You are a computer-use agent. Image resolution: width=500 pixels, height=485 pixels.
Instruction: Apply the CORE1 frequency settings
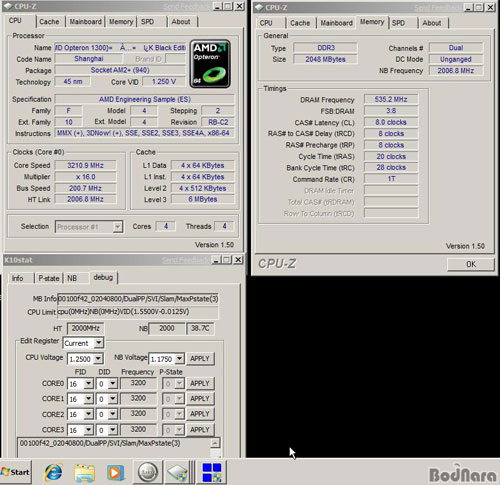pos(200,399)
